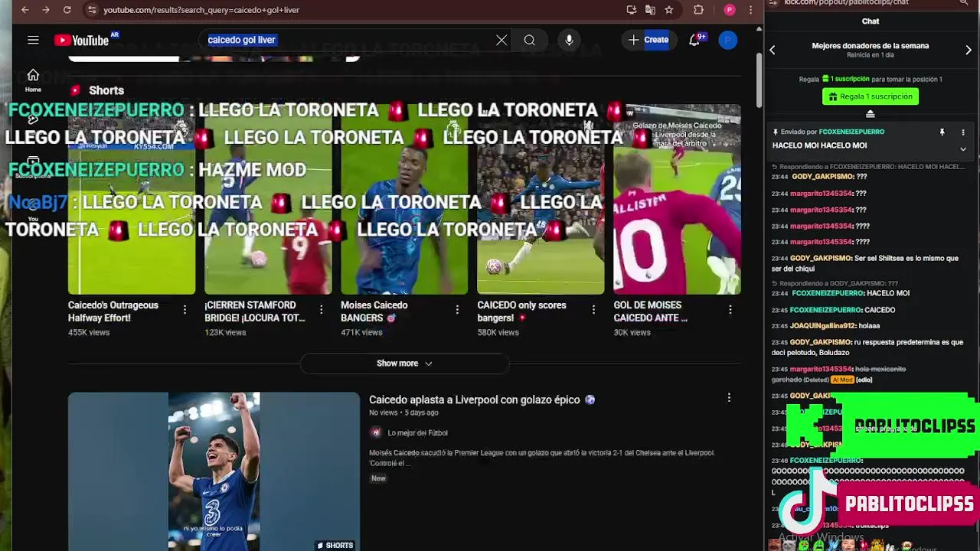Show next panel in Kick chat leaderboard
The height and width of the screenshot is (551, 980).
pos(969,51)
